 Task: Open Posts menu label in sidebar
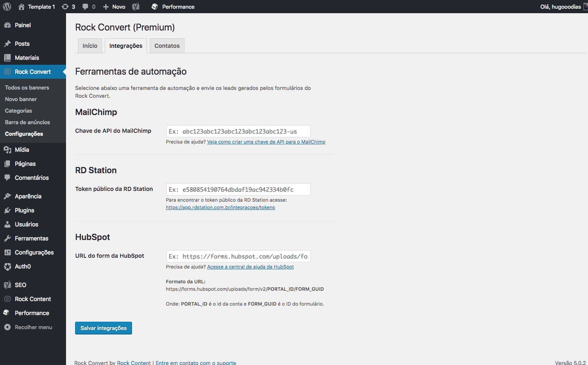(x=22, y=44)
